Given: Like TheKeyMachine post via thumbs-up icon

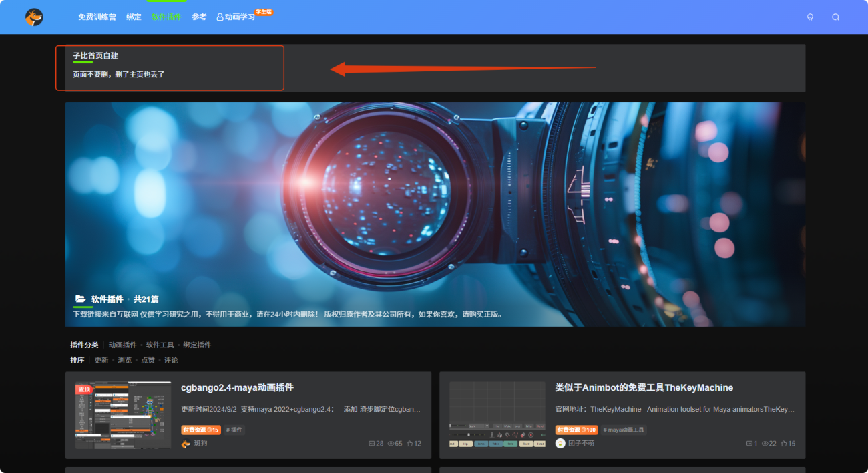Looking at the screenshot, I should click(x=783, y=443).
